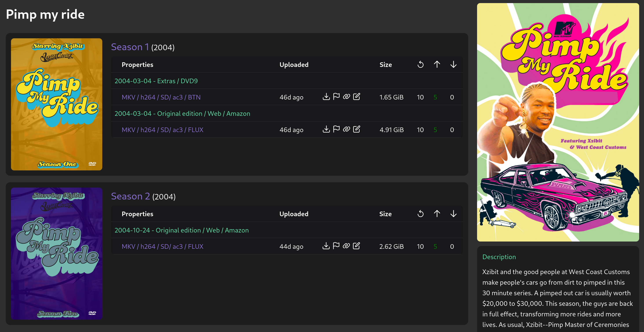Download the Season 2 FLUX torrent
The width and height of the screenshot is (644, 332).
coord(326,246)
